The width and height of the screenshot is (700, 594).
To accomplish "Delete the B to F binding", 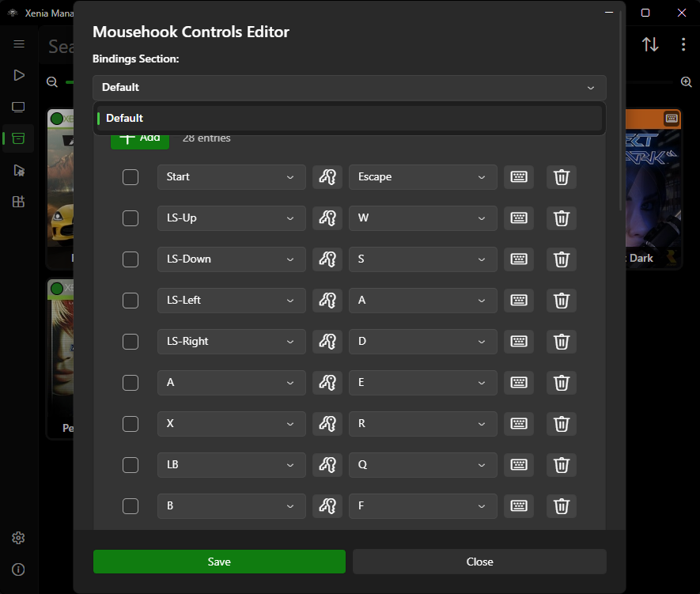I will (x=562, y=506).
